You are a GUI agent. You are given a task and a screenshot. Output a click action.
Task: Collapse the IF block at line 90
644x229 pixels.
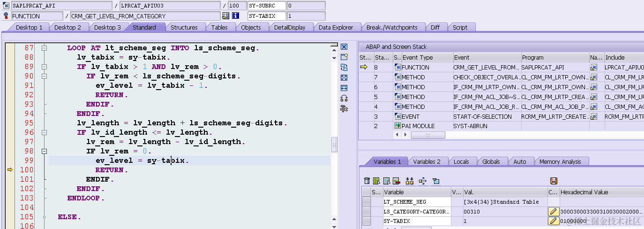pyautogui.click(x=44, y=76)
